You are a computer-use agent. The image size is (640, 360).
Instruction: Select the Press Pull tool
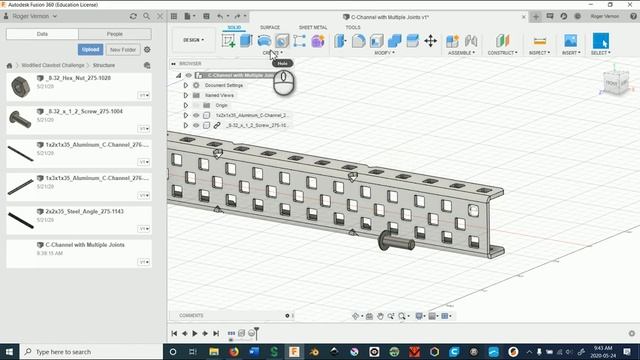tap(340, 41)
